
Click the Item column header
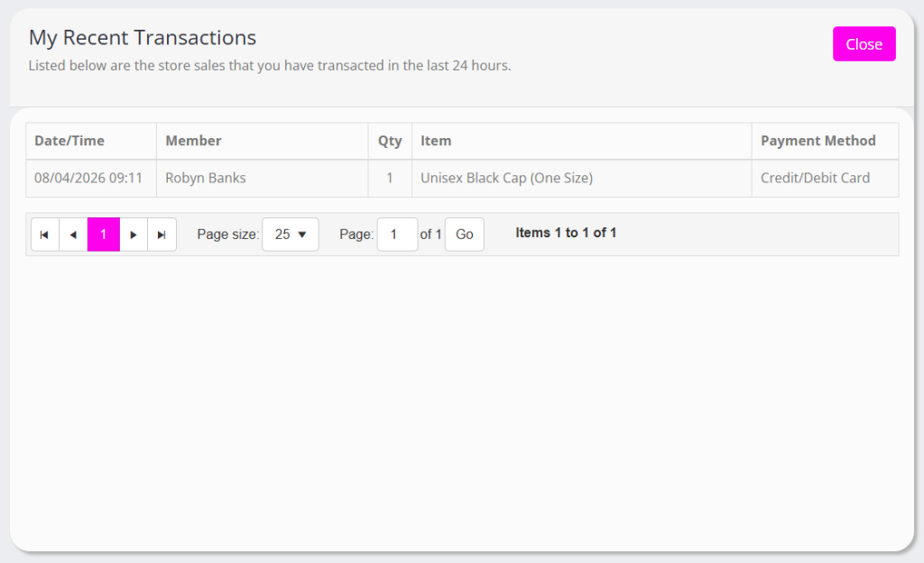436,141
